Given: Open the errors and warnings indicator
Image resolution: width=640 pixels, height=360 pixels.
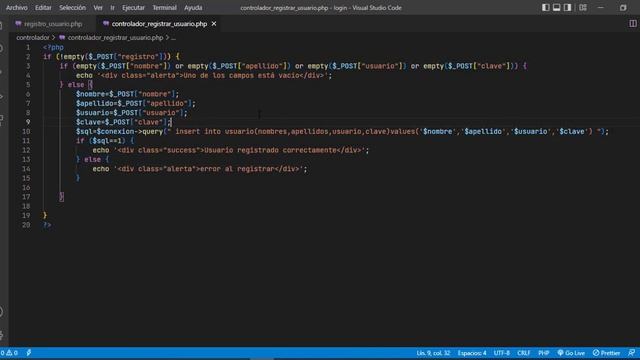Looking at the screenshot, I should (x=9, y=353).
